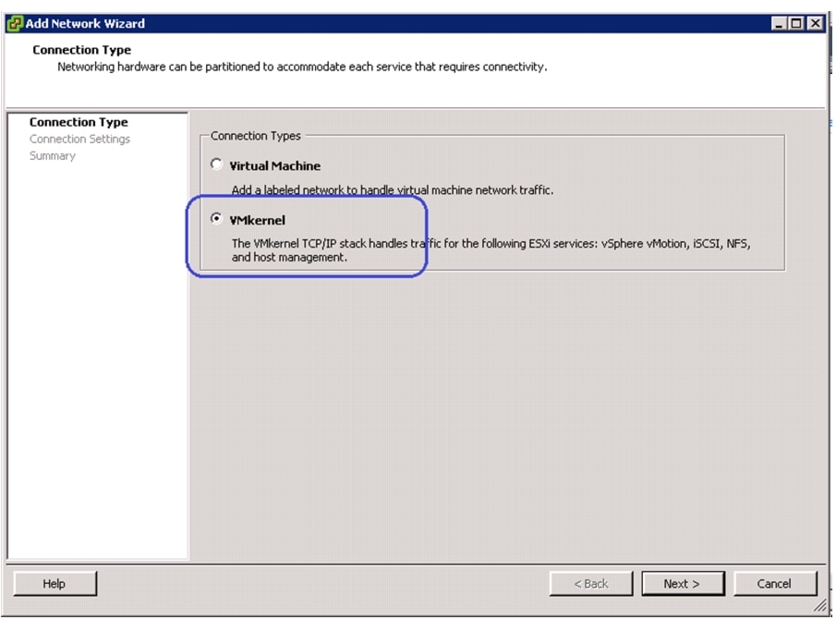Click the 'Virtual Machine' option label

275,165
